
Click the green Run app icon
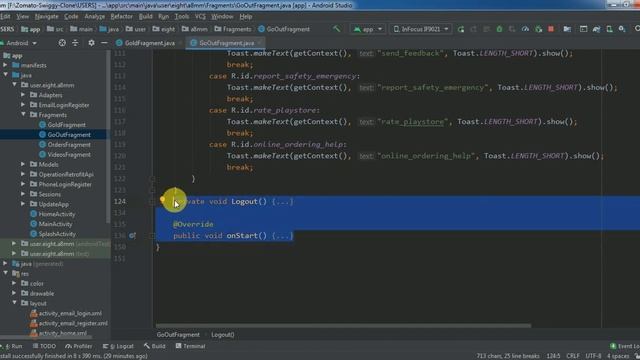click(x=461, y=29)
